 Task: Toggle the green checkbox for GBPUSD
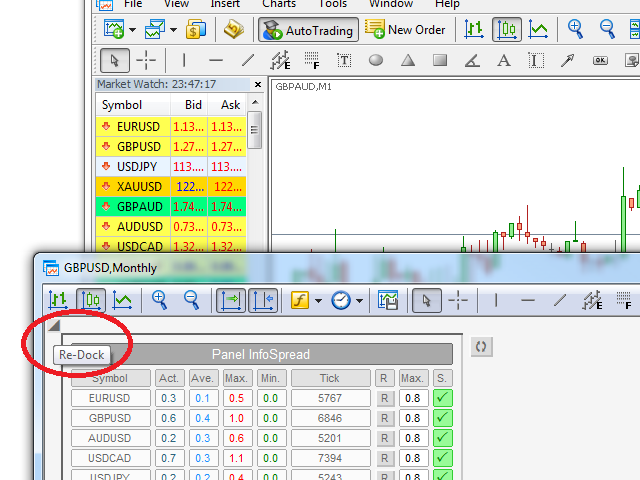443,418
